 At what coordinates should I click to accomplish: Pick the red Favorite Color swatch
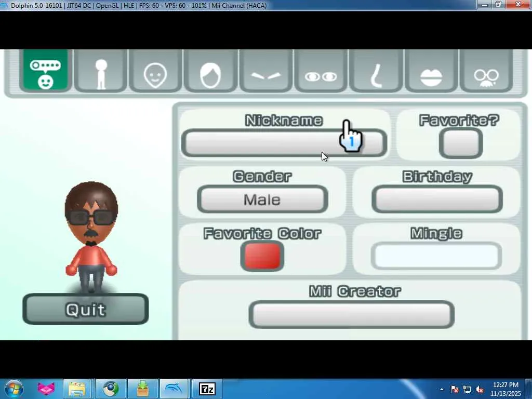(x=262, y=256)
